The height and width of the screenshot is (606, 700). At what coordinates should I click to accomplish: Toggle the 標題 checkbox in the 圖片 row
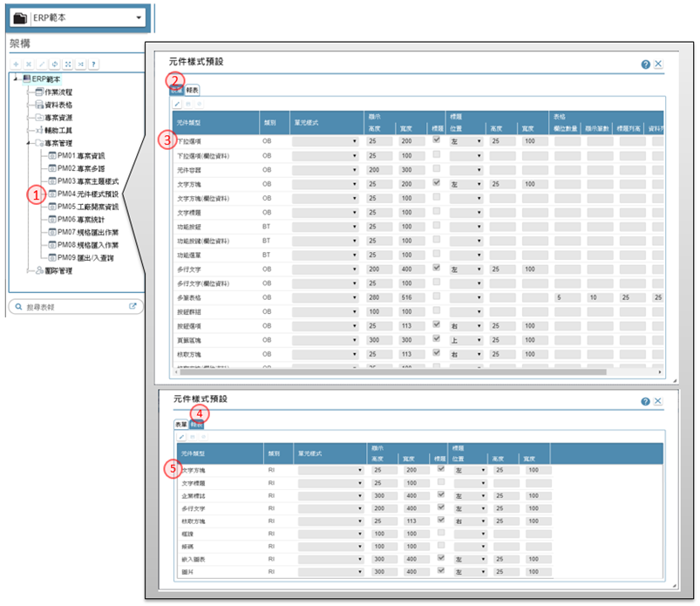[x=441, y=570]
